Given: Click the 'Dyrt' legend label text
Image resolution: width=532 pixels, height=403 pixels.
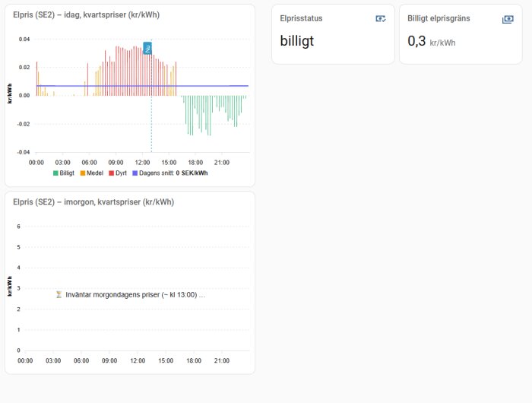Looking at the screenshot, I should [121, 173].
